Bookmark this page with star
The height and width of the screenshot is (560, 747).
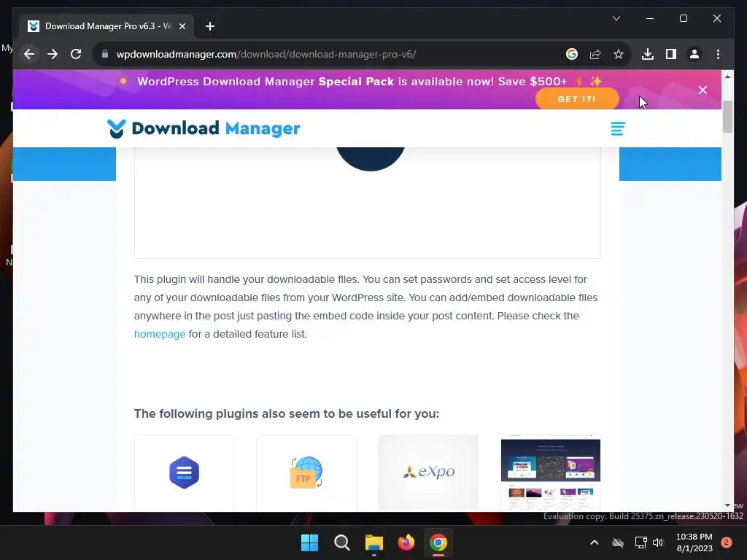click(x=619, y=54)
